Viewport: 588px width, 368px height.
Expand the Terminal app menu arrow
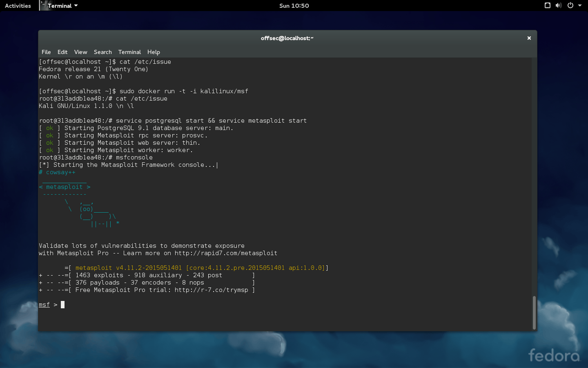(x=76, y=6)
